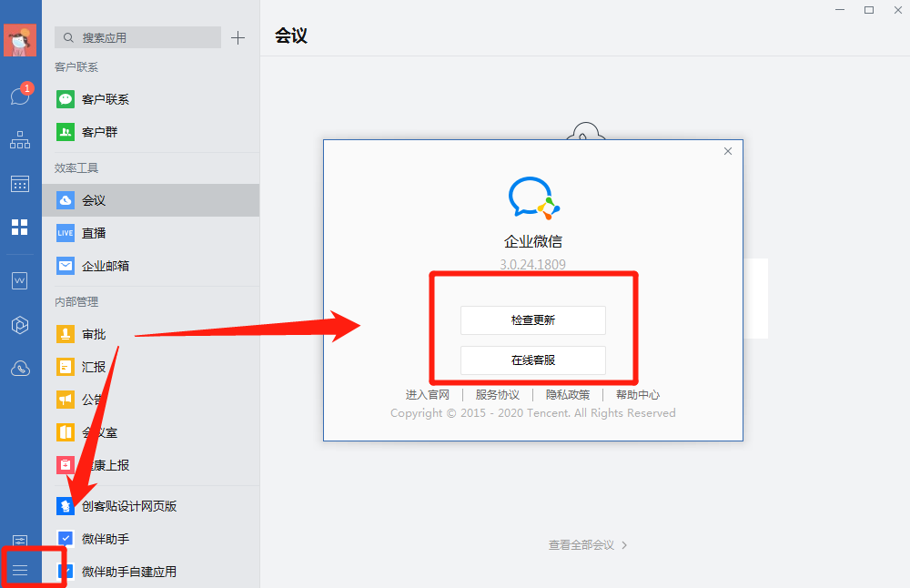Close the 企业微信 about dialog
This screenshot has width=910, height=588.
tap(728, 151)
